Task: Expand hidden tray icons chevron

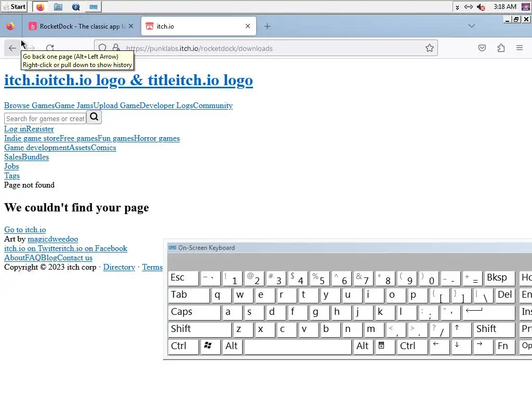Action: coord(457,7)
